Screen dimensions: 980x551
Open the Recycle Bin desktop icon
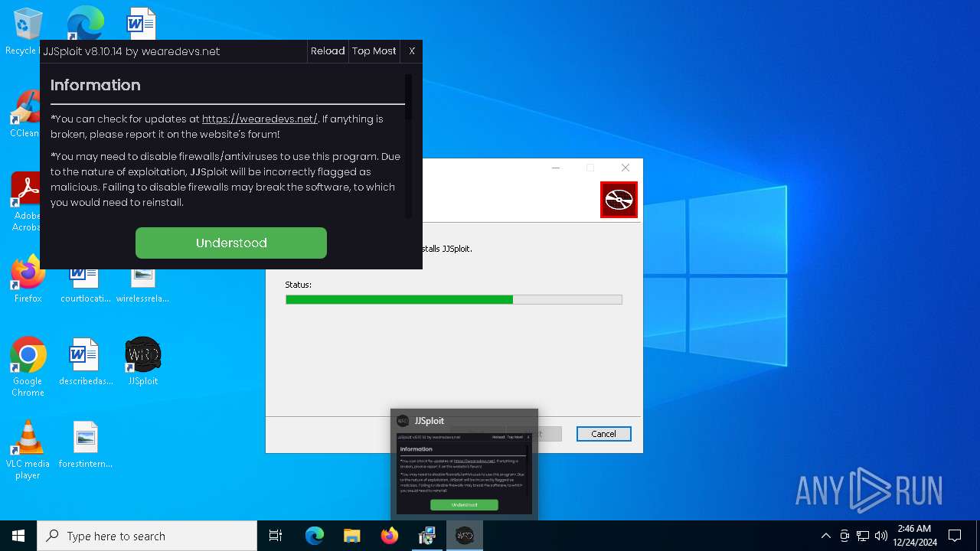point(28,31)
